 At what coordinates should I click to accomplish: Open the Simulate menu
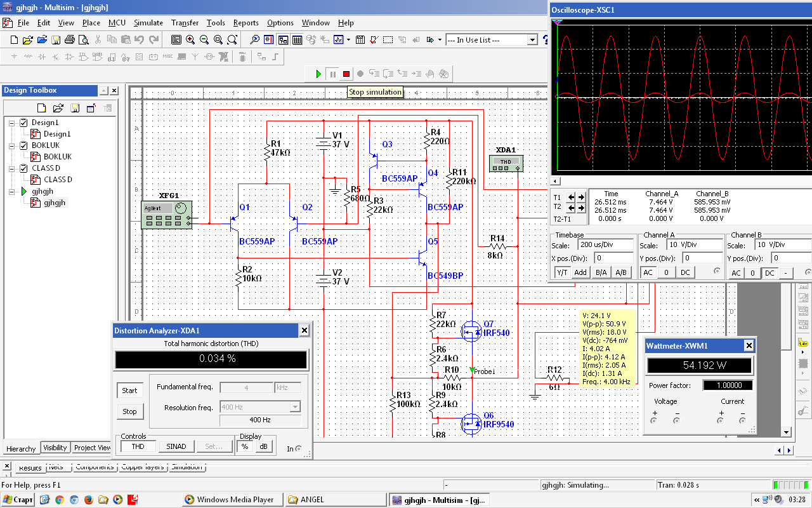148,23
